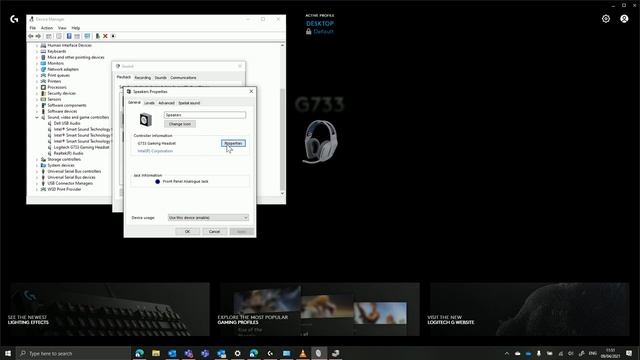This screenshot has width=640, height=360.
Task: Show hidden system tray icons
Action: [x=507, y=353]
